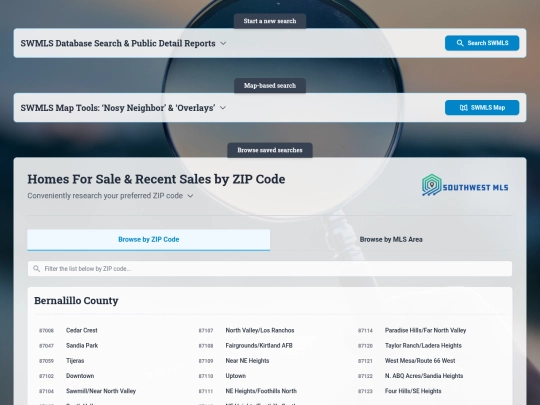Open 87108 Fairgrounds/Kirtland AFB listing

pyautogui.click(x=246, y=346)
